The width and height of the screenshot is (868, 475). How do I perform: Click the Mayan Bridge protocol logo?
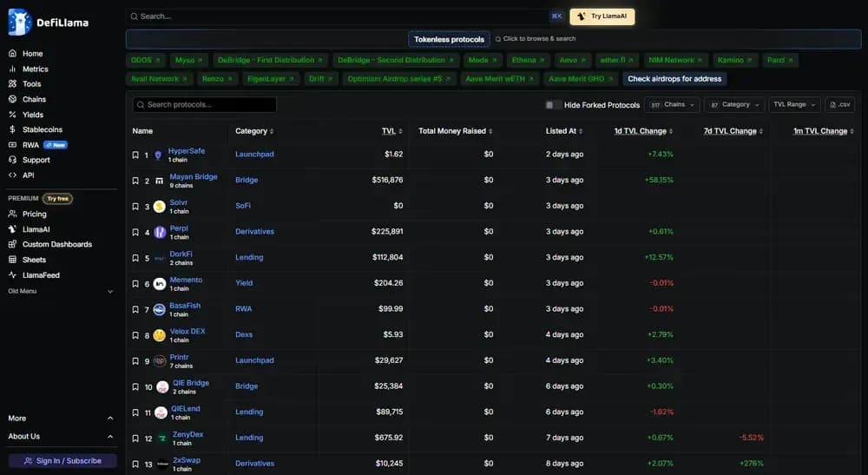(x=159, y=181)
